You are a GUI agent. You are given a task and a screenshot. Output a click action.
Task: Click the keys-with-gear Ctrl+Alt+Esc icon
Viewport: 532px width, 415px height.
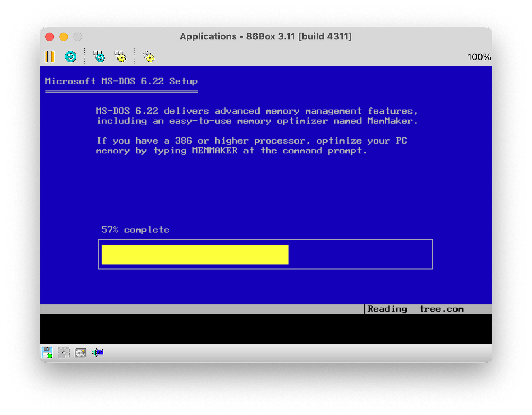tap(120, 57)
